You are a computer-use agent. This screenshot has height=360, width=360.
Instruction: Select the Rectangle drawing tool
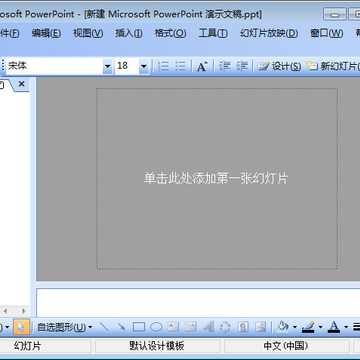tap(139, 327)
